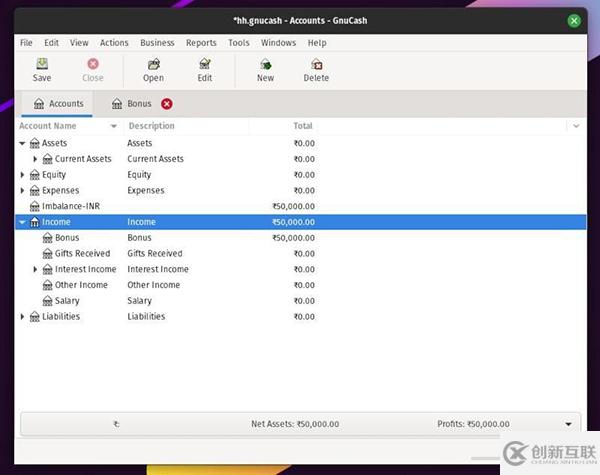Viewport: 600px width, 475px height.
Task: Click the Save toolbar icon
Action: click(x=42, y=64)
